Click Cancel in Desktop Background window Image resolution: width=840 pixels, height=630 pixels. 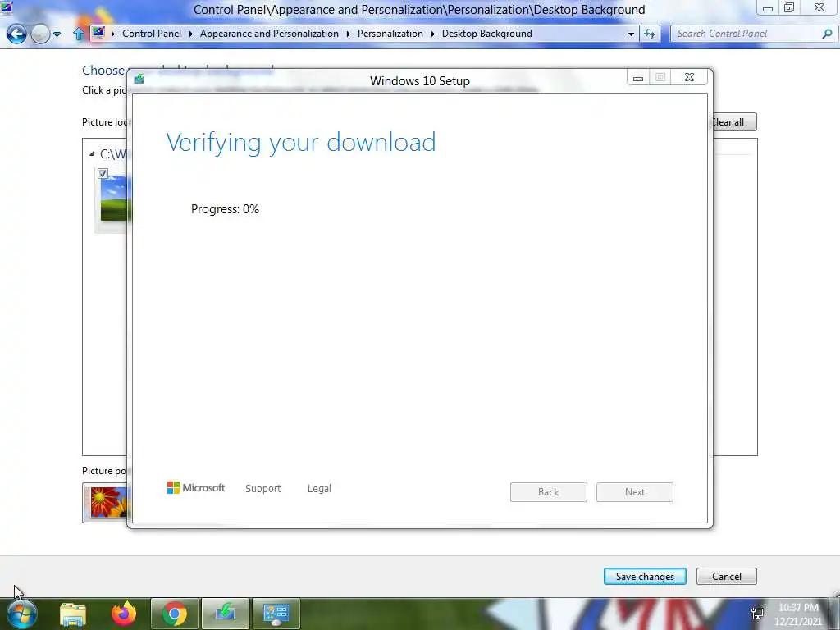(x=727, y=577)
